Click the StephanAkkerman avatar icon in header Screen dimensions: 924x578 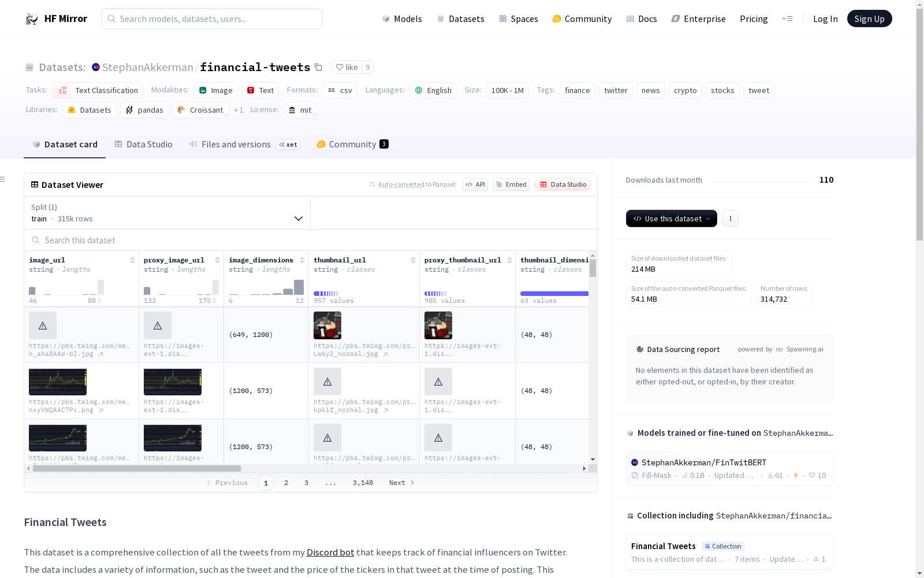96,67
